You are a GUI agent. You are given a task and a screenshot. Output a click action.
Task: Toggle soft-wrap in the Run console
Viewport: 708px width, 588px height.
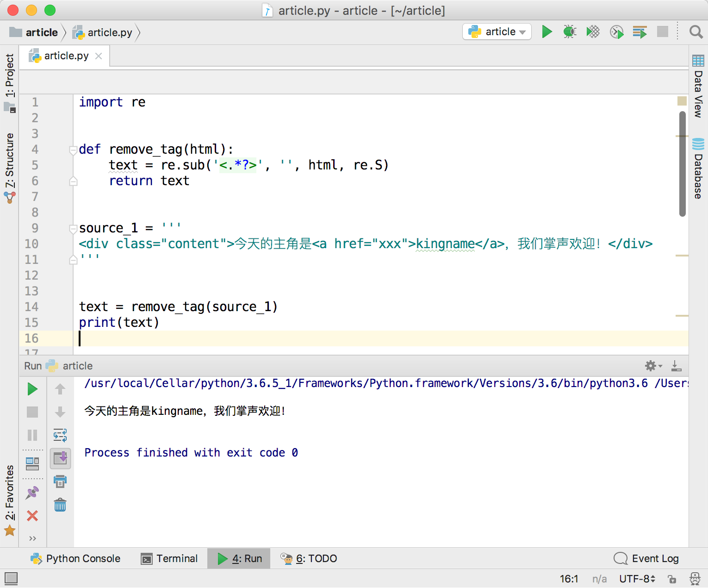(60, 435)
